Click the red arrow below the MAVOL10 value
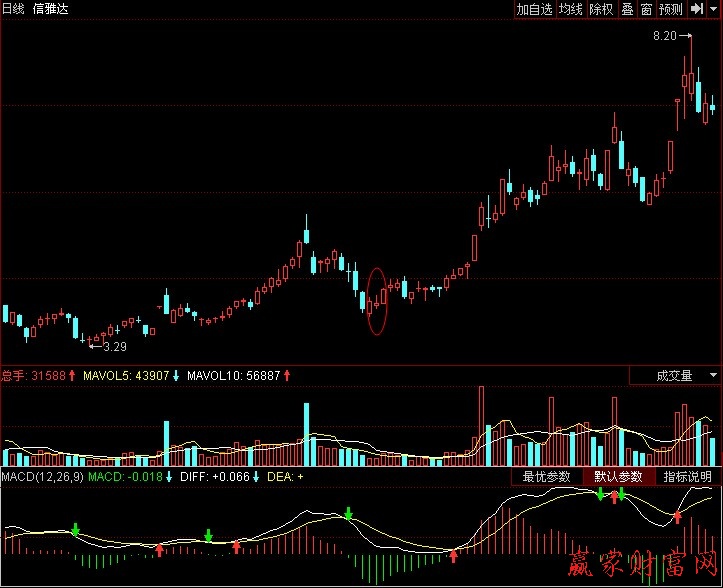Viewport: 723px width, 588px height. [x=288, y=376]
